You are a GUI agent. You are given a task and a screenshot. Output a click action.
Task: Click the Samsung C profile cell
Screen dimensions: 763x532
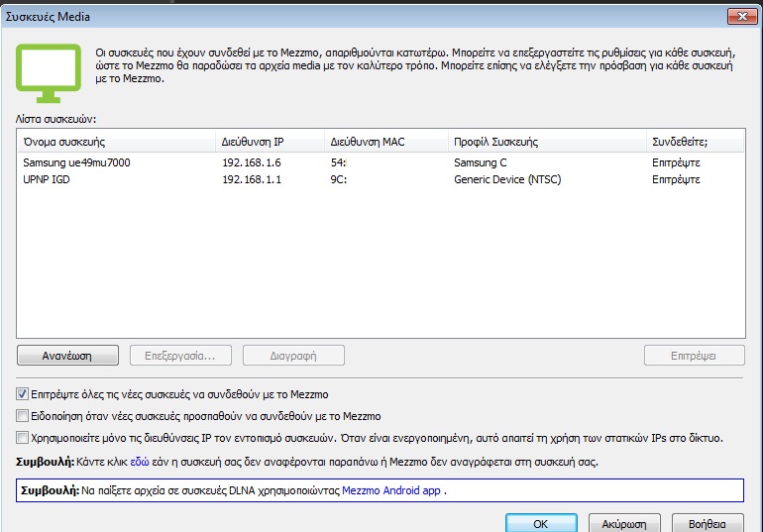point(481,162)
